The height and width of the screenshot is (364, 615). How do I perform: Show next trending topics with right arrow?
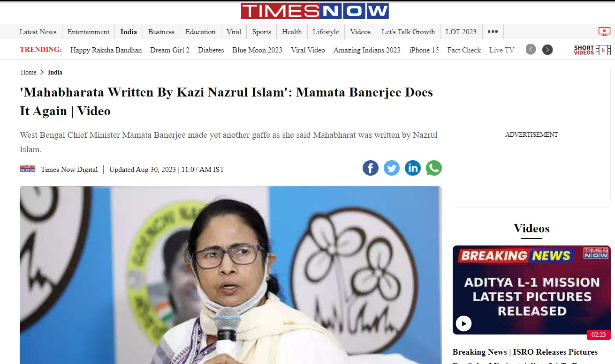click(547, 50)
